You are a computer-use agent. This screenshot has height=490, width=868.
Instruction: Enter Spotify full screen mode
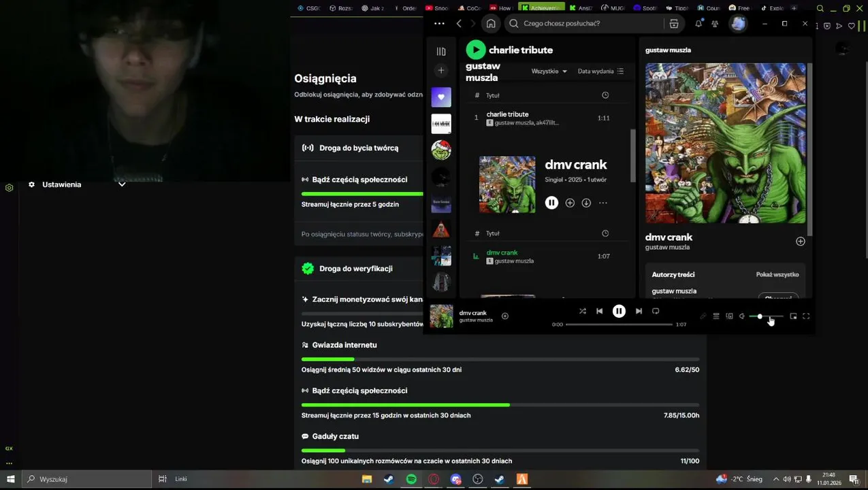coord(806,316)
